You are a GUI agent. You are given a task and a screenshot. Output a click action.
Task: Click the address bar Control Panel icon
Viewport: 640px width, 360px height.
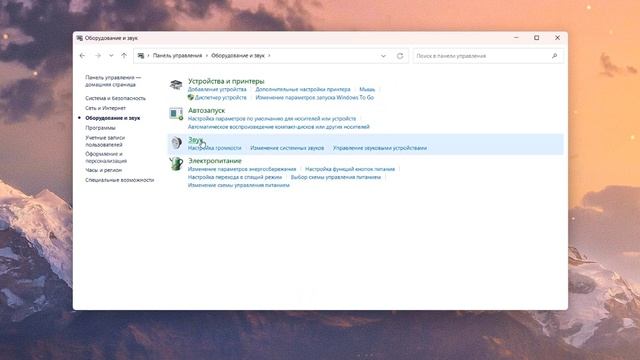pyautogui.click(x=141, y=56)
